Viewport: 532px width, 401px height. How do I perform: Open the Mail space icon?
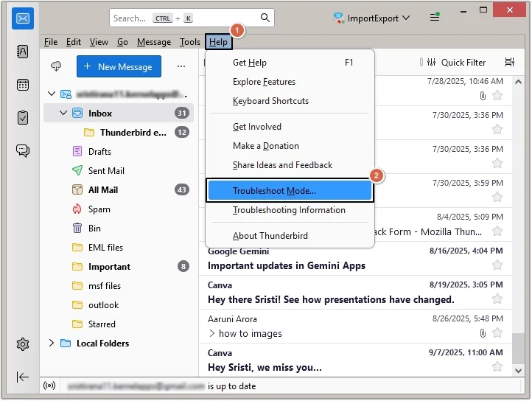(x=23, y=18)
